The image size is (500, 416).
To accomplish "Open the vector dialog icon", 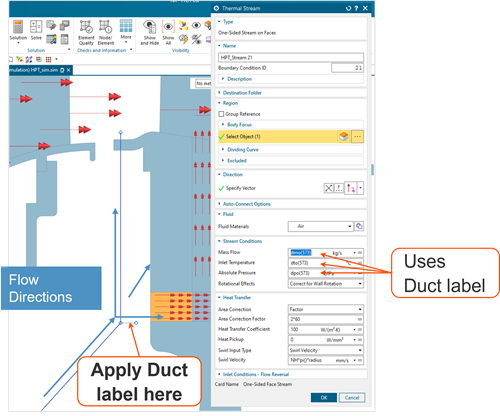I will (x=339, y=188).
